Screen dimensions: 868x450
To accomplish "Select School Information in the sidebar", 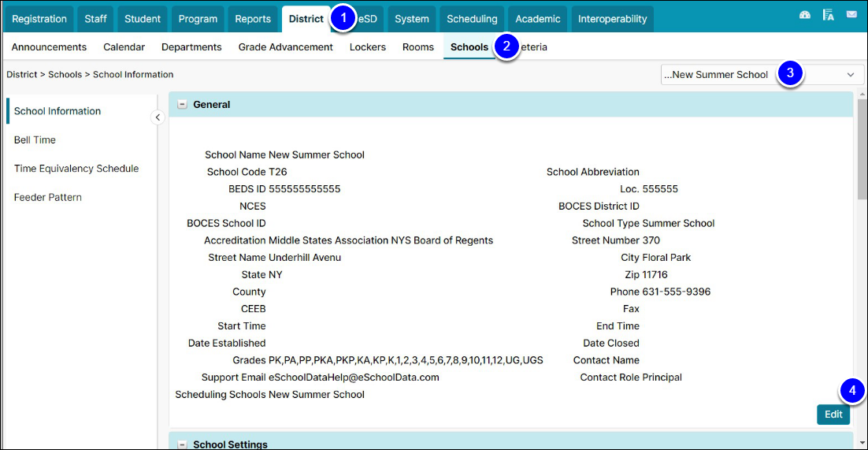I will (57, 111).
